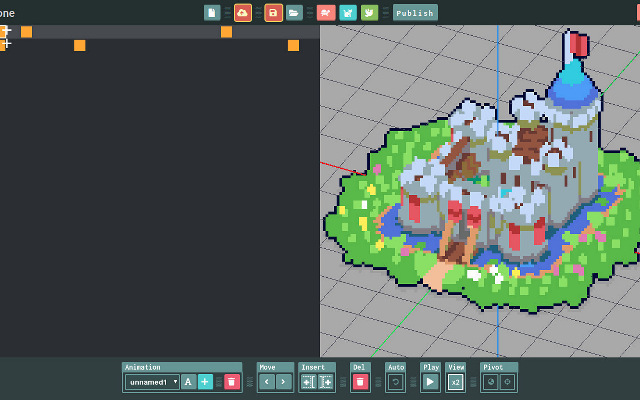This screenshot has height=400, width=640.
Task: Click the plus marker on the second timeline row
Action: 7,43
